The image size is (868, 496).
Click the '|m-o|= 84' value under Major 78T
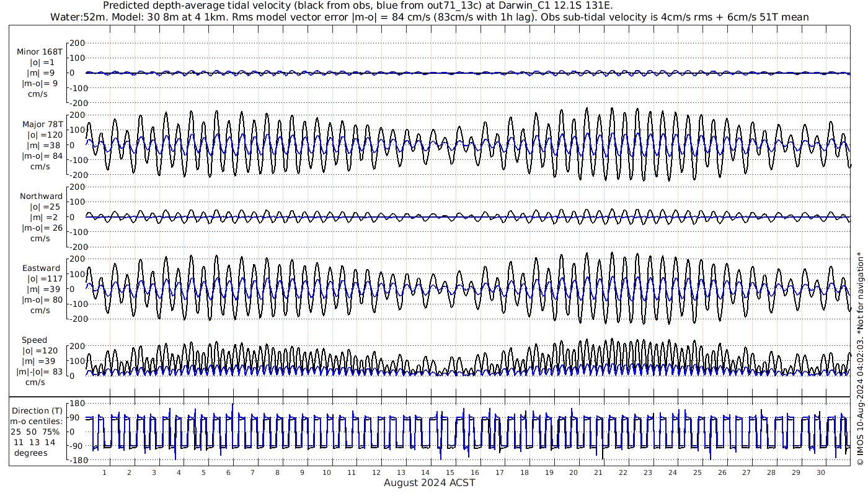[42, 156]
